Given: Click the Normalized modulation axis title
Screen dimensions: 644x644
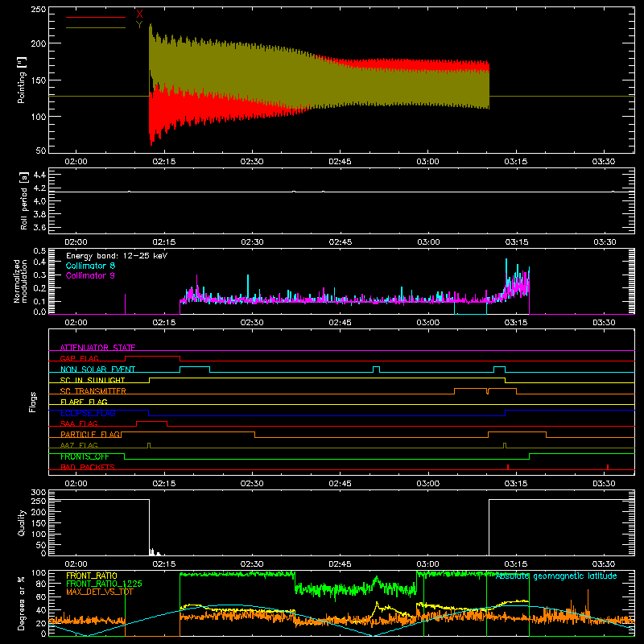Looking at the screenshot, I should 20,281.
